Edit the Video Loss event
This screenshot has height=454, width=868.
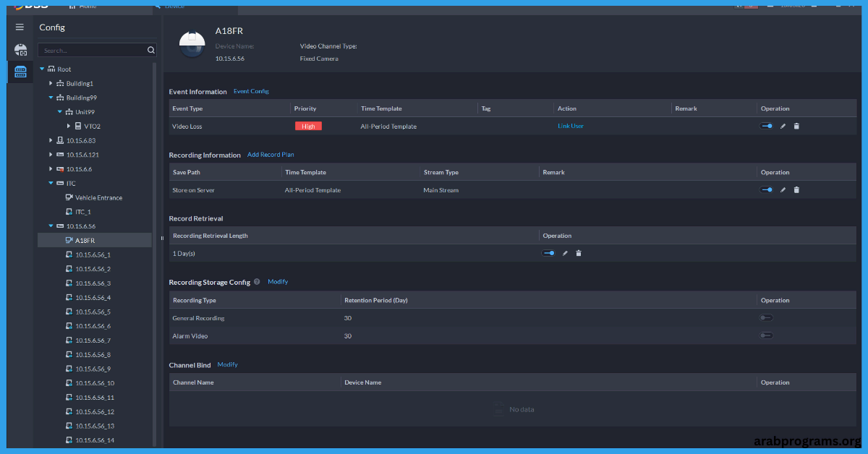[783, 126]
